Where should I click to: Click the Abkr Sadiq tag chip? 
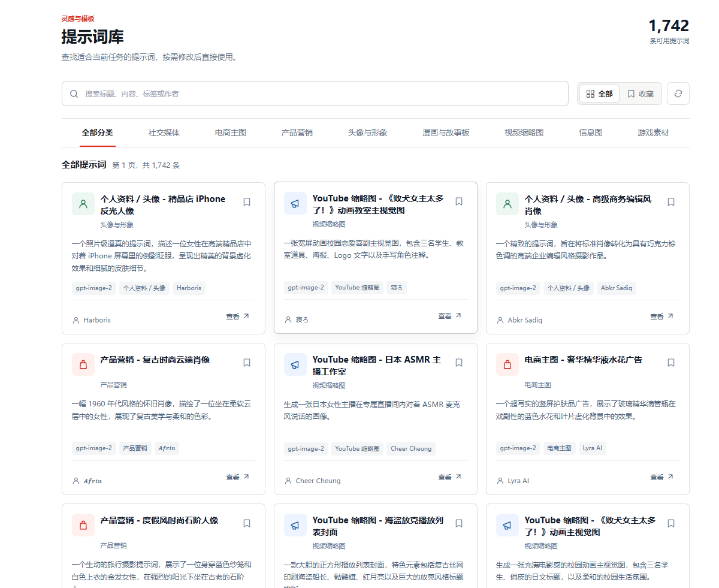click(x=617, y=288)
